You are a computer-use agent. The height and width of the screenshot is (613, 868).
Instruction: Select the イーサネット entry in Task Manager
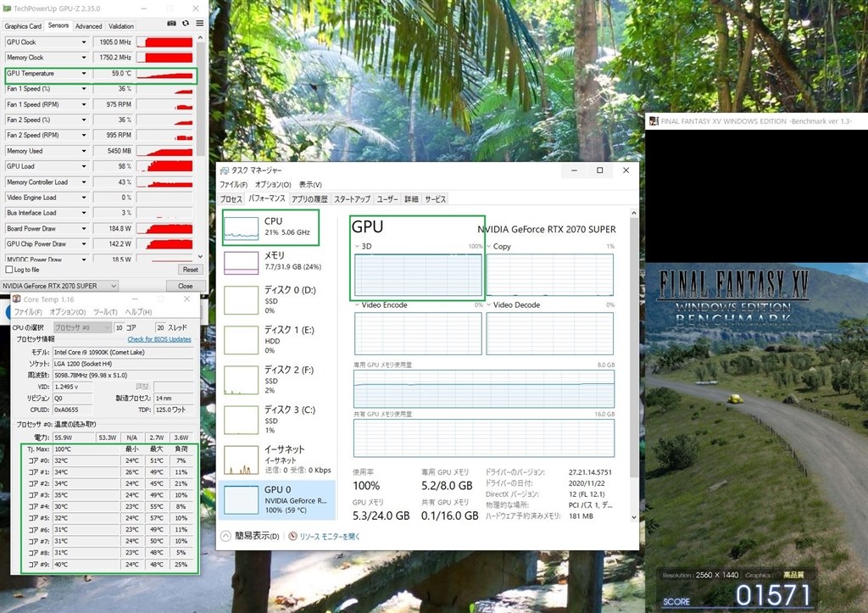coord(277,459)
